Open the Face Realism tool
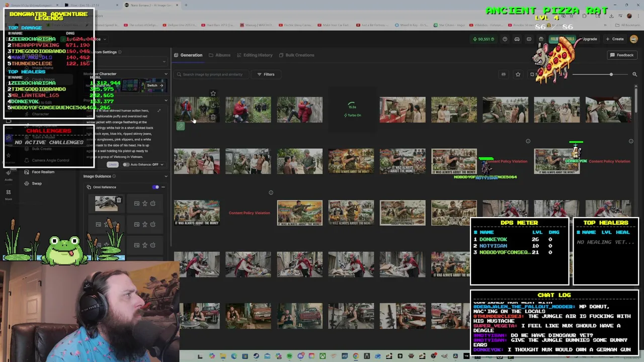 pos(39,172)
